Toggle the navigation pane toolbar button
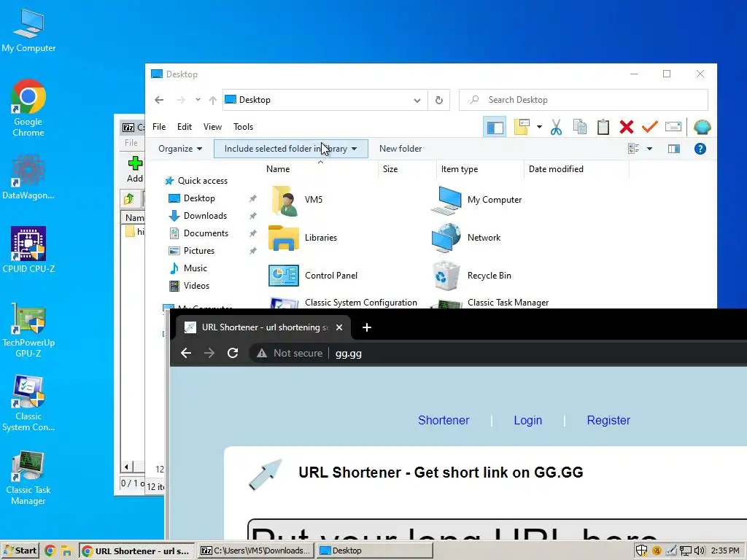The height and width of the screenshot is (560, 747). (x=495, y=127)
